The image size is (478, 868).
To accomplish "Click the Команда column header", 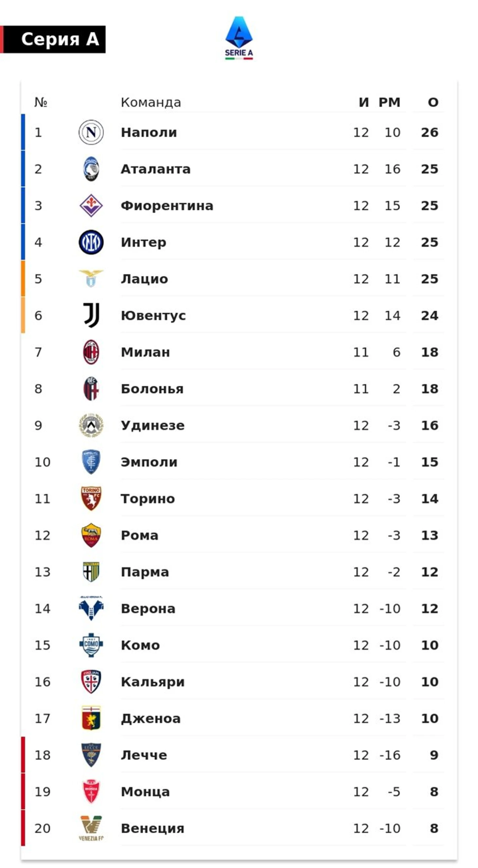I will pos(151,102).
